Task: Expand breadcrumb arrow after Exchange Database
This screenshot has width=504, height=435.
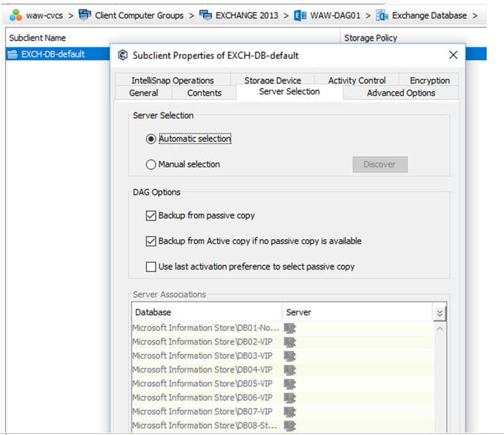Action: coord(475,15)
